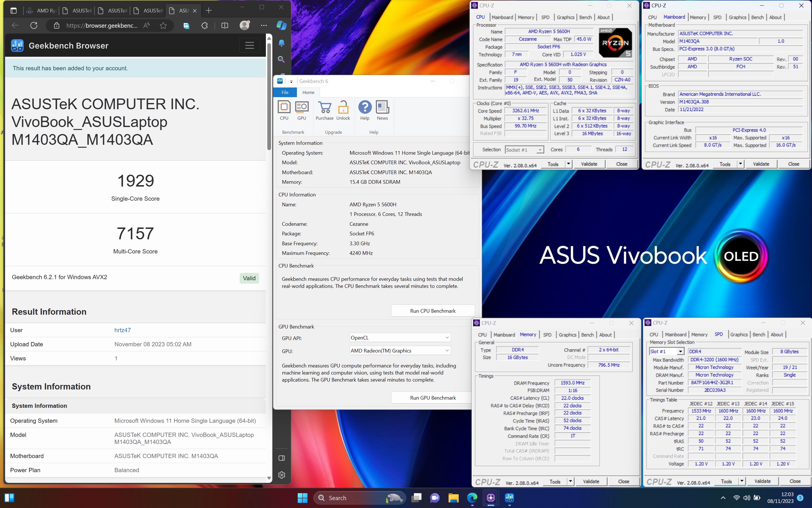
Task: Expand the GPU API OpenCL dropdown
Action: point(400,338)
